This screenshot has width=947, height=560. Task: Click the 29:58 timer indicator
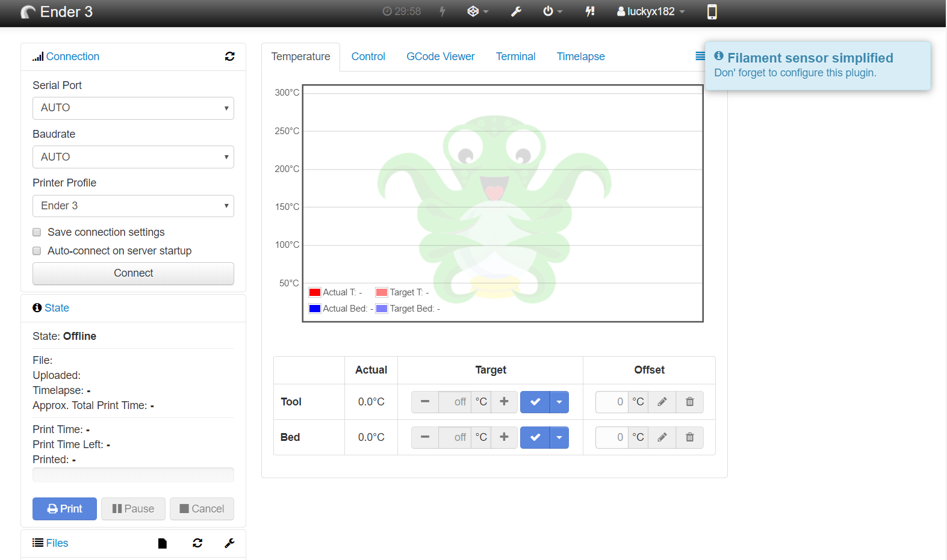pos(402,11)
